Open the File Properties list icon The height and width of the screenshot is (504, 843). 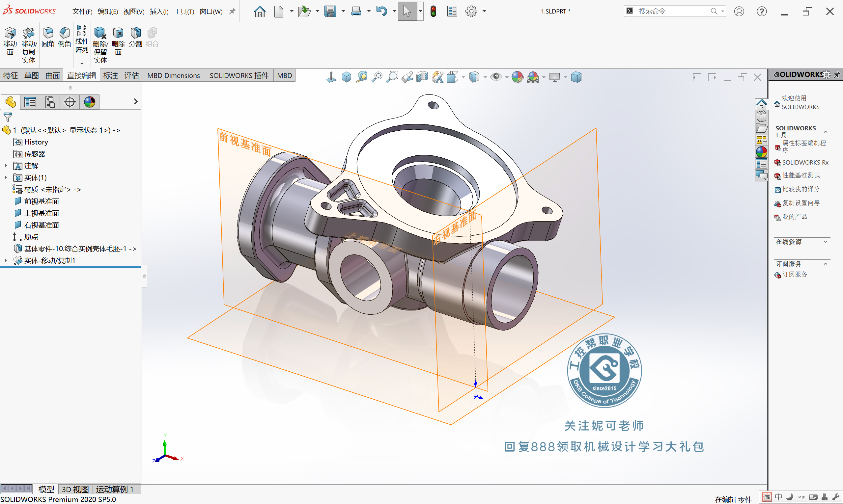[x=452, y=11]
